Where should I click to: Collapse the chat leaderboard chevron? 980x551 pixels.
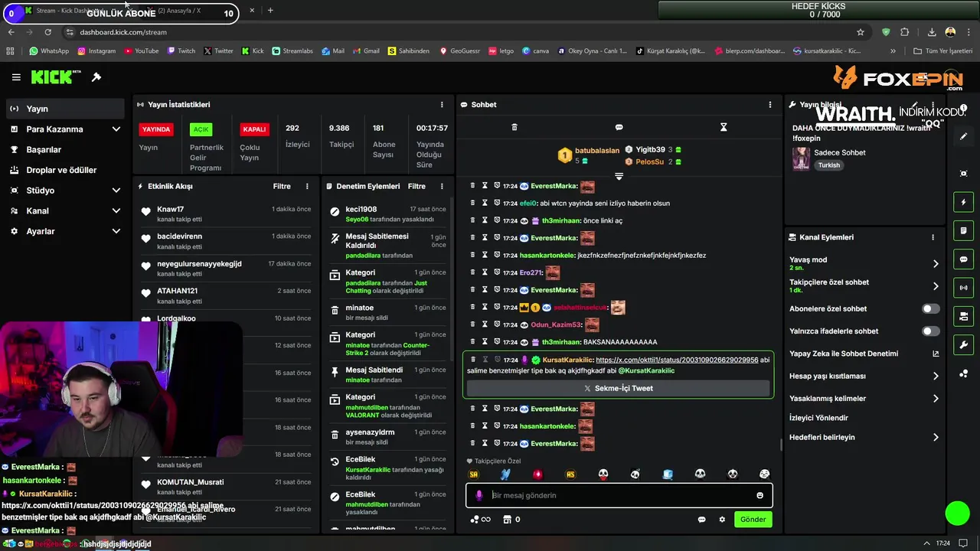pyautogui.click(x=619, y=176)
